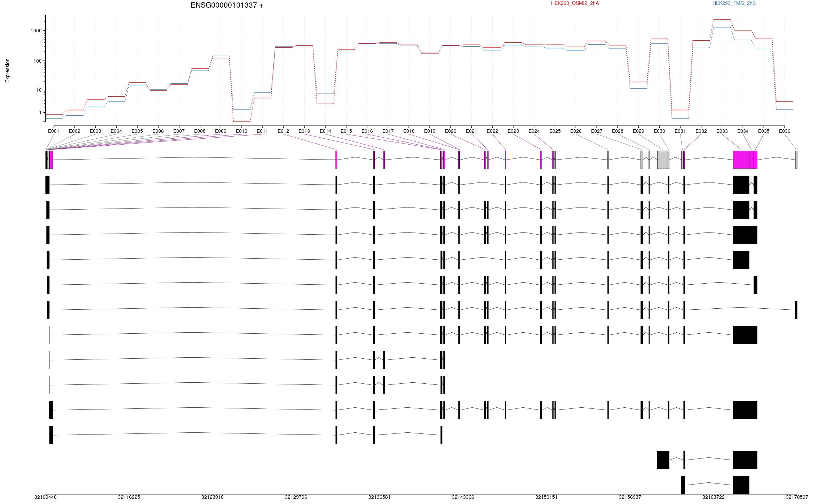Click exon label E005
This screenshot has height=504, width=835.
tap(137, 131)
